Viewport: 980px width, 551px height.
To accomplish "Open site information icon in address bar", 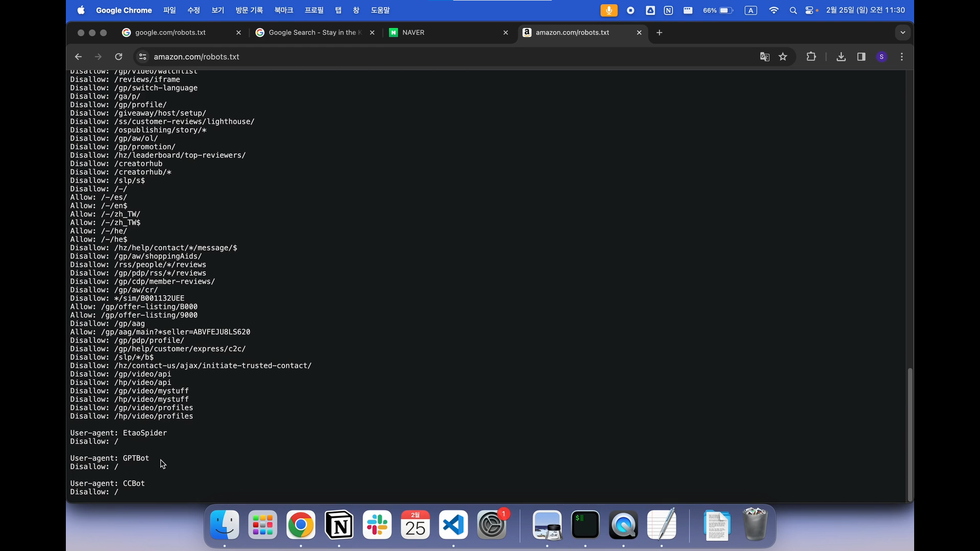I will 143,57.
